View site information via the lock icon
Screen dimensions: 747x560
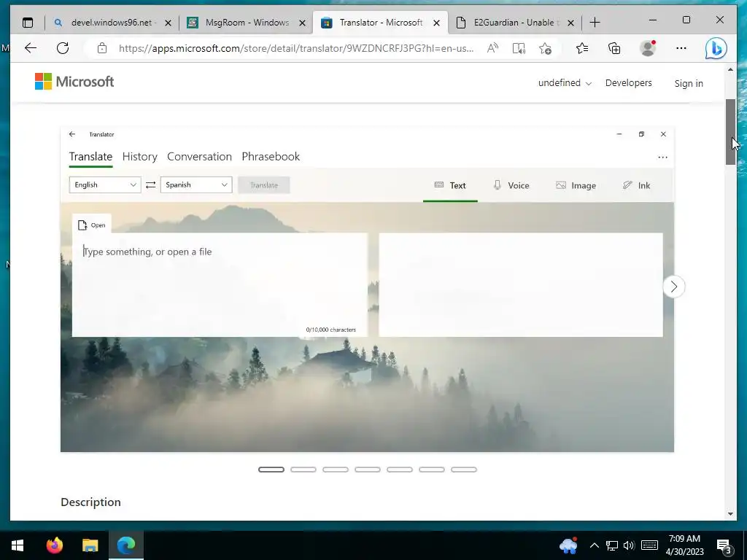click(x=102, y=48)
